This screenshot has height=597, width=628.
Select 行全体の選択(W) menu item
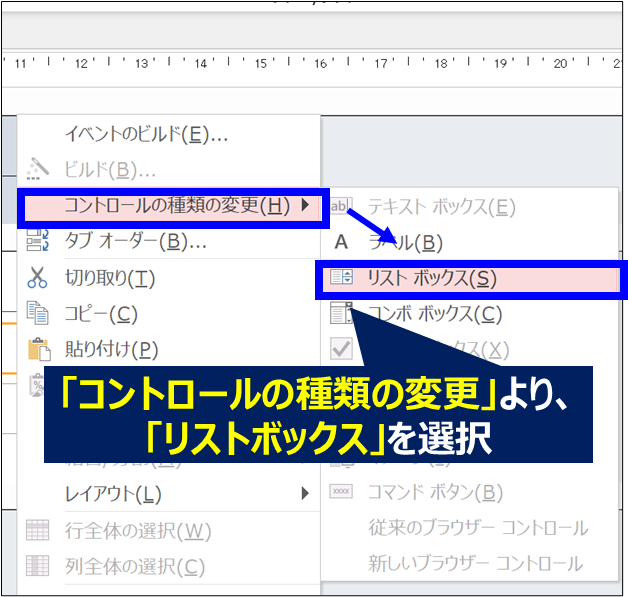point(138,530)
